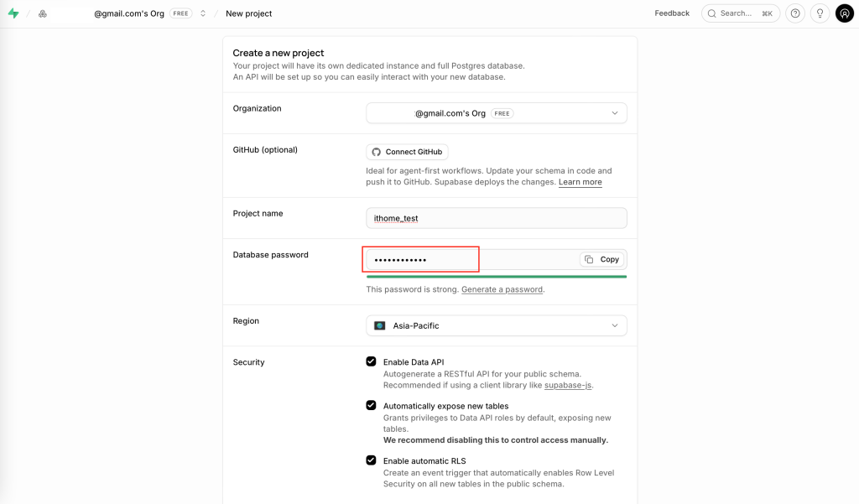Click the search magnifier icon
The width and height of the screenshot is (859, 504).
711,13
